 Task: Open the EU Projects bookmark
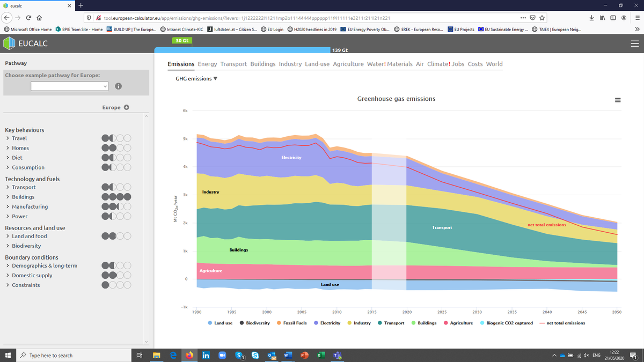coord(461,29)
